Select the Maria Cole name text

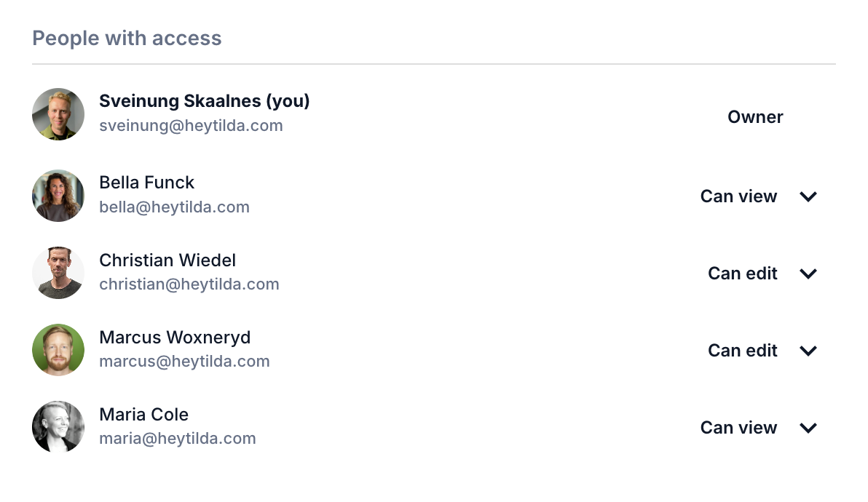[x=143, y=415]
